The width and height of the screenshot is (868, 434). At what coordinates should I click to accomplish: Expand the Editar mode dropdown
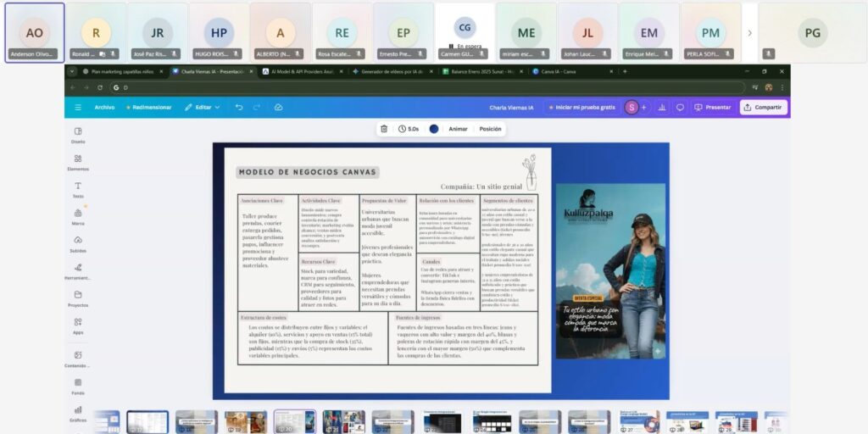click(x=203, y=108)
